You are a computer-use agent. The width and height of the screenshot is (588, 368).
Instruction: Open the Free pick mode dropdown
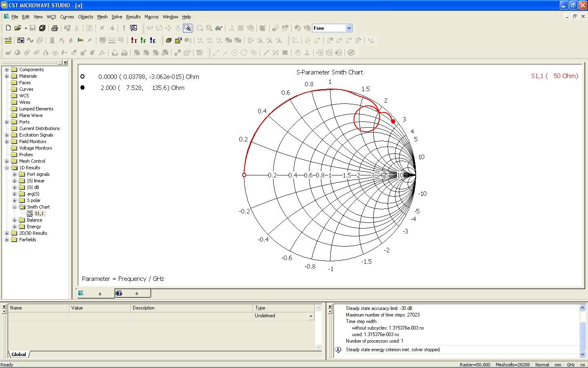349,28
